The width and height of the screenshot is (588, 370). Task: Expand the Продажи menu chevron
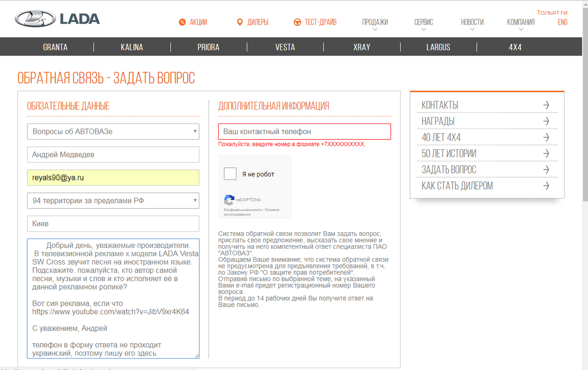point(375,30)
